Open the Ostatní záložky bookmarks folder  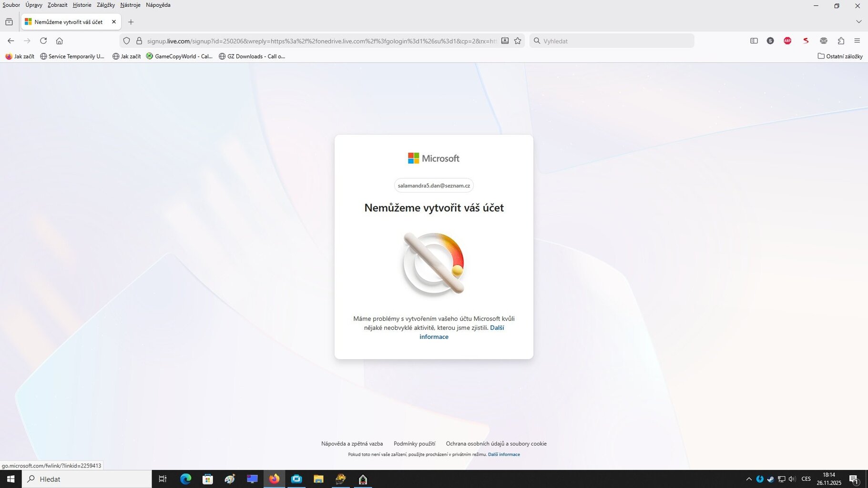tap(840, 56)
